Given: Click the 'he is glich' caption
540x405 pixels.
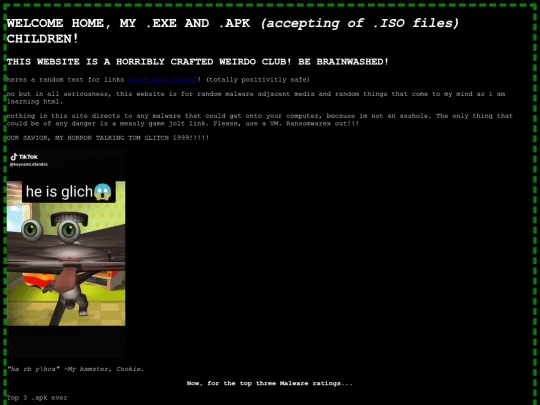Looking at the screenshot, I should click(x=69, y=192).
